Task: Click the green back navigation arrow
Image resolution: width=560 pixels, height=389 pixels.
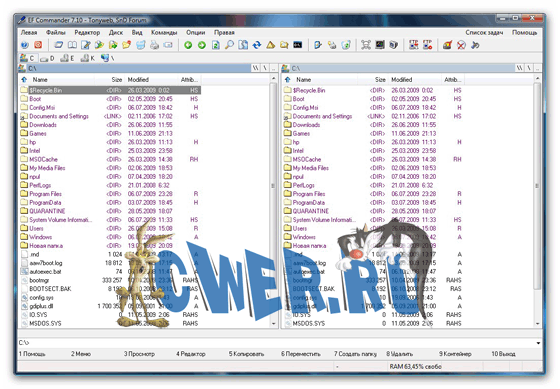Action: tap(188, 45)
